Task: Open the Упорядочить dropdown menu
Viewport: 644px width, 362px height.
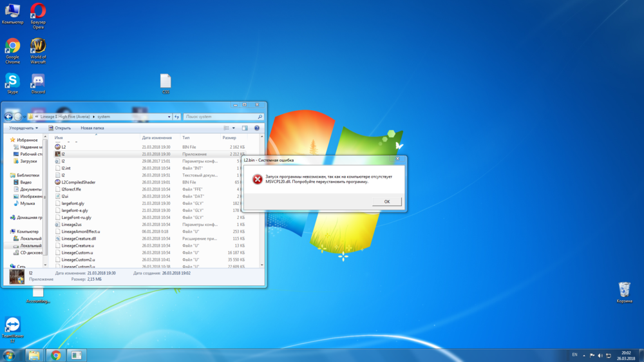Action: pyautogui.click(x=23, y=128)
